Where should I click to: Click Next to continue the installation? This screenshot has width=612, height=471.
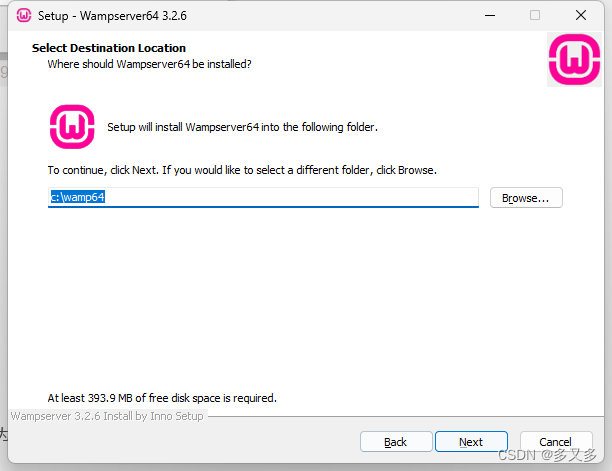coord(471,442)
